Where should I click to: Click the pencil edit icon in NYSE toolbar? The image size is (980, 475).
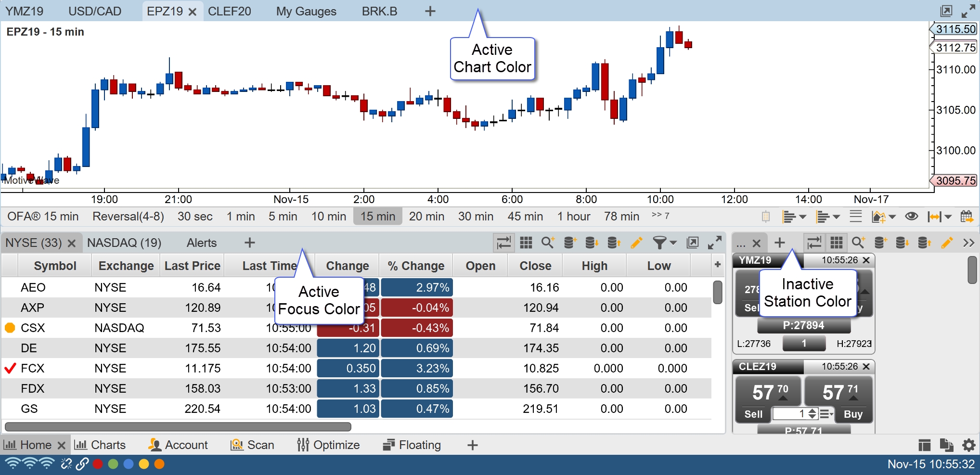pos(636,243)
